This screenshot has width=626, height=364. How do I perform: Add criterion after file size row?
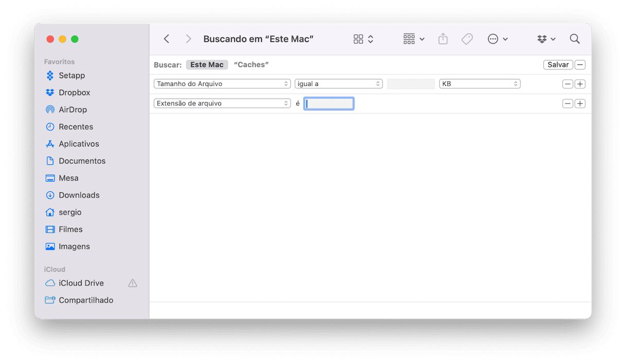pyautogui.click(x=580, y=84)
